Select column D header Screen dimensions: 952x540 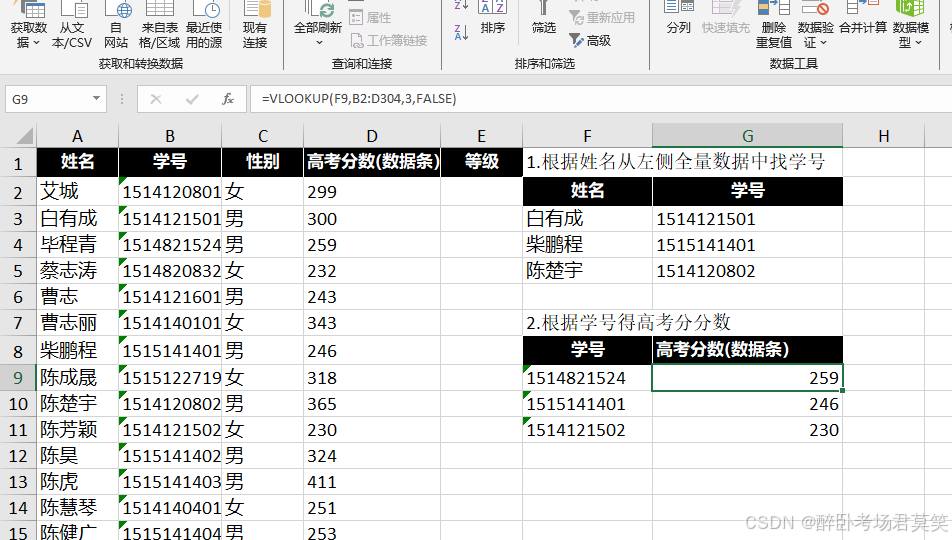click(x=372, y=136)
